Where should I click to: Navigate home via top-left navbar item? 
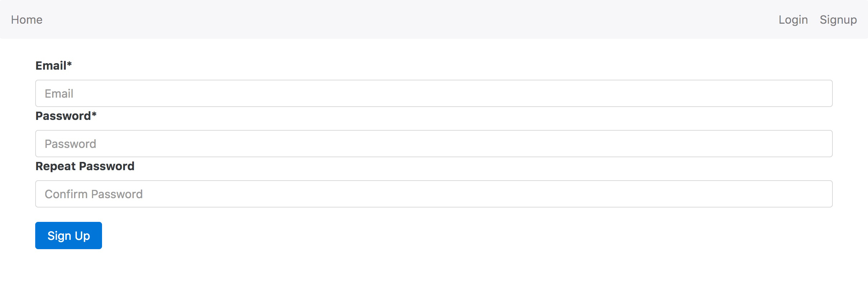tap(27, 19)
